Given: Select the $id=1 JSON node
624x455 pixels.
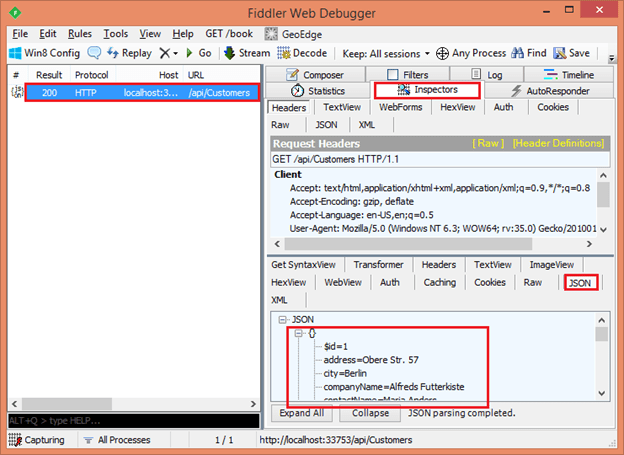Looking at the screenshot, I should click(336, 346).
